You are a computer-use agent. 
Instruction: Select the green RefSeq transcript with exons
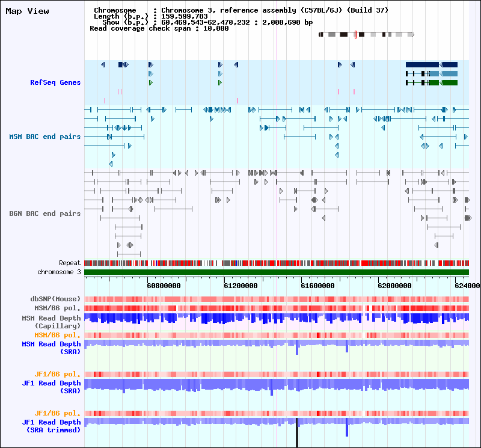click(432, 82)
